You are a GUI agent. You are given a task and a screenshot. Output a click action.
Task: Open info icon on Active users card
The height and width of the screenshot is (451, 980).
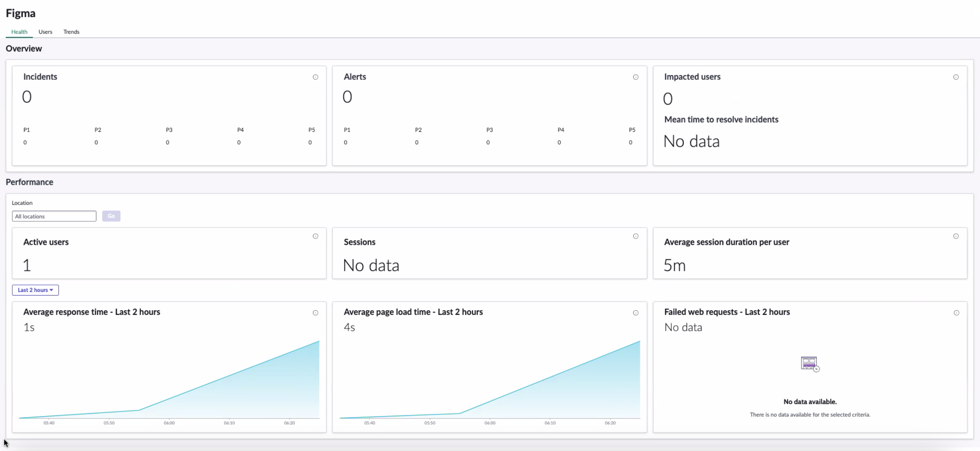[x=315, y=236]
